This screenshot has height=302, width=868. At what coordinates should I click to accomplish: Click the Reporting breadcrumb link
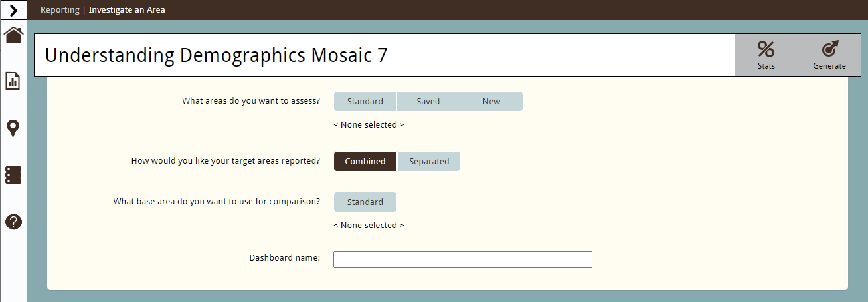[60, 10]
